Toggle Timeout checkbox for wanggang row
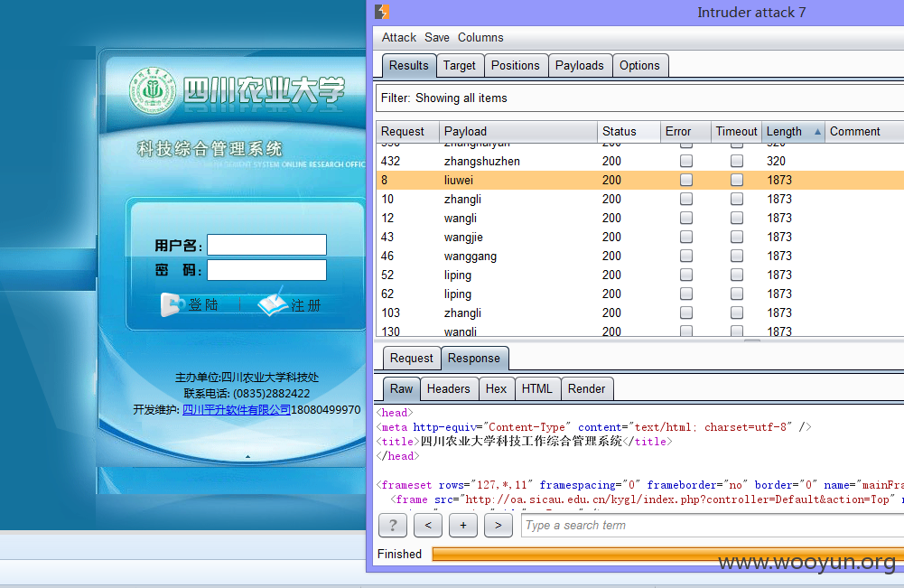Screen dimensions: 904x588 pos(737,256)
